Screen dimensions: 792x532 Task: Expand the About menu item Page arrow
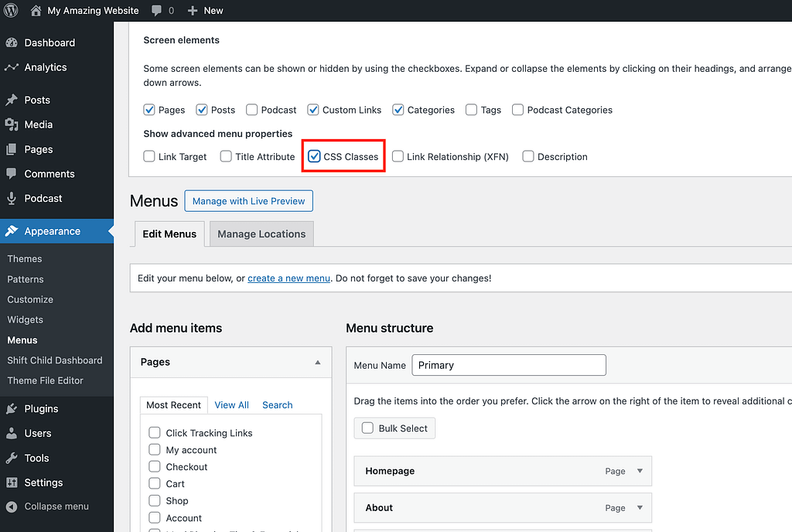point(639,508)
